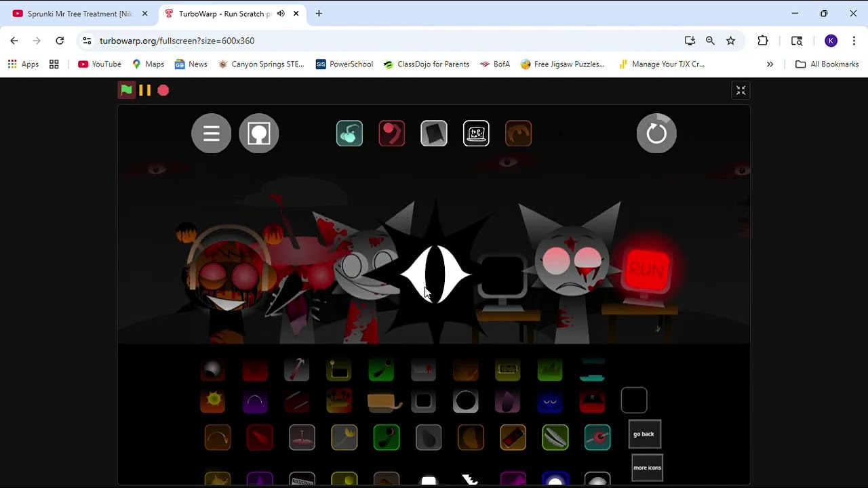Pick the lime green grass icon
Screen dimensions: 868x488
coord(550,369)
